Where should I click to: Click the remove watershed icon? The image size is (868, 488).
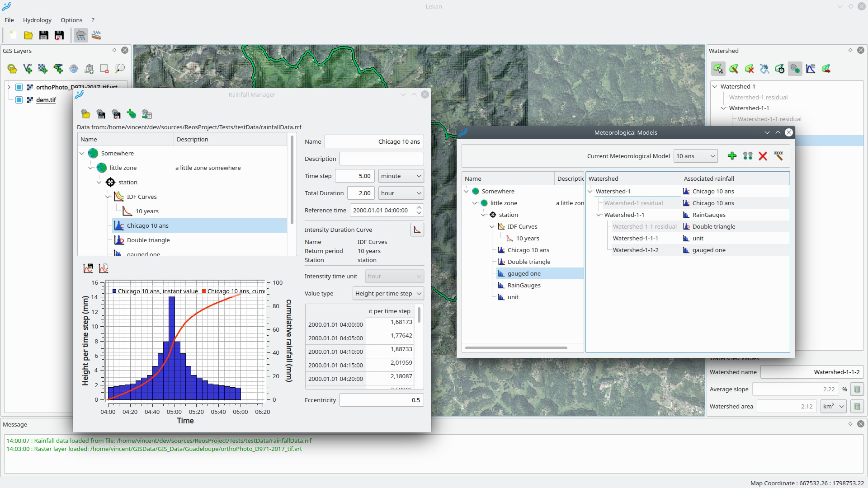point(749,69)
